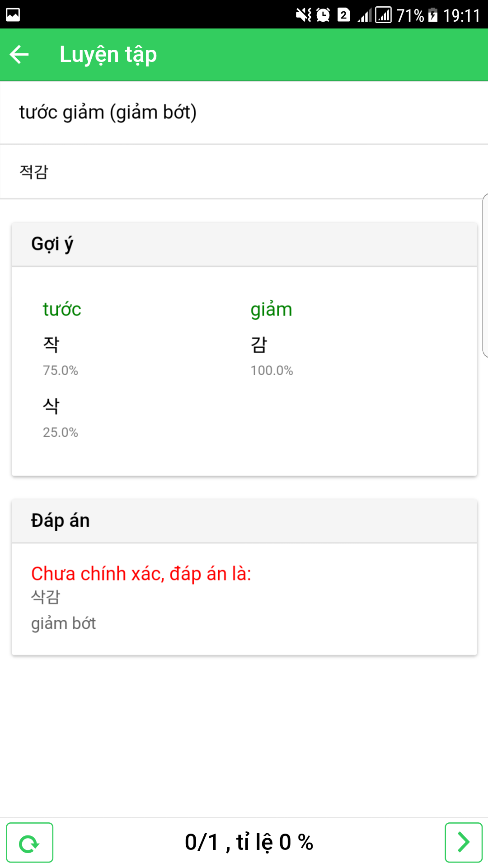Click the answer input field containing 적감
Screen dimensions: 488x868
pos(244,172)
